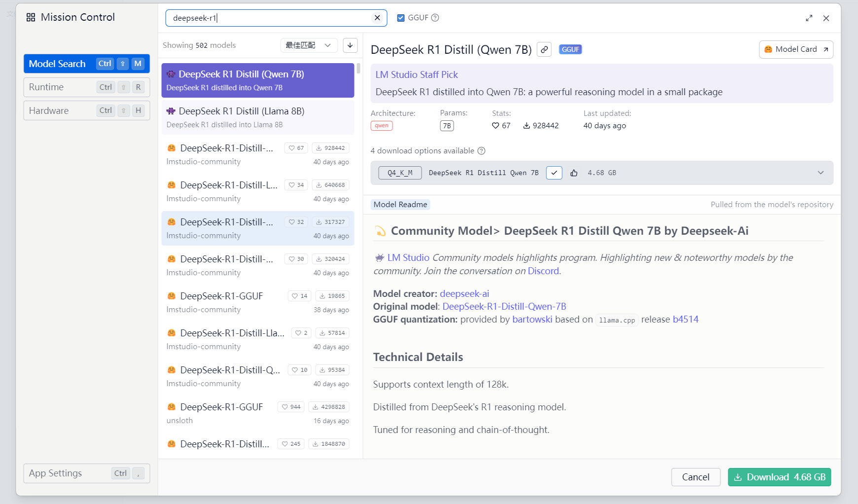Switch to the Hardware tab

coord(87,111)
